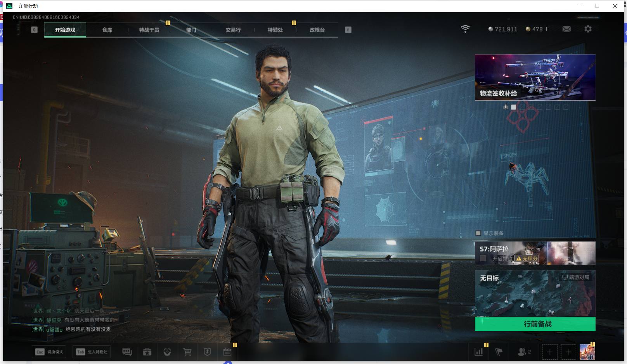627x364 pixels.
Task: Open the chat bubbles icon
Action: [x=127, y=352]
